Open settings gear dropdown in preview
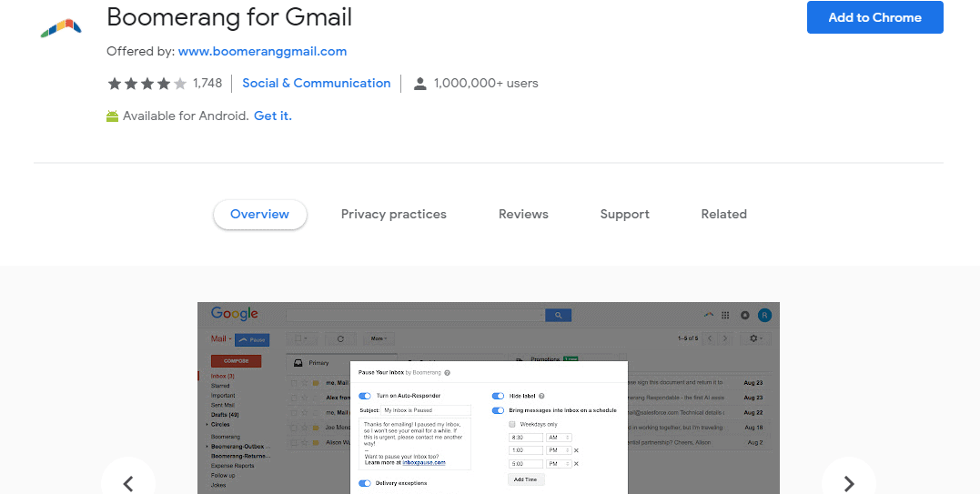Viewport: 980px width, 494px height. [x=755, y=338]
